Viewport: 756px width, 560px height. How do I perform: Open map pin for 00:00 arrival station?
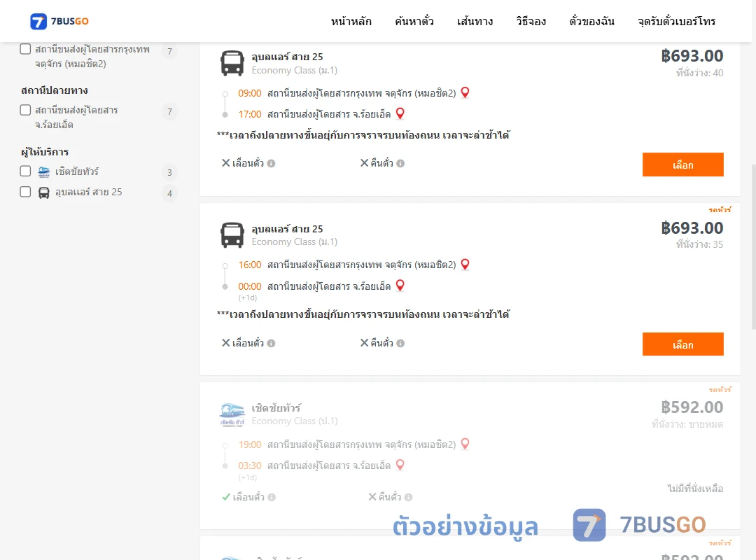400,286
